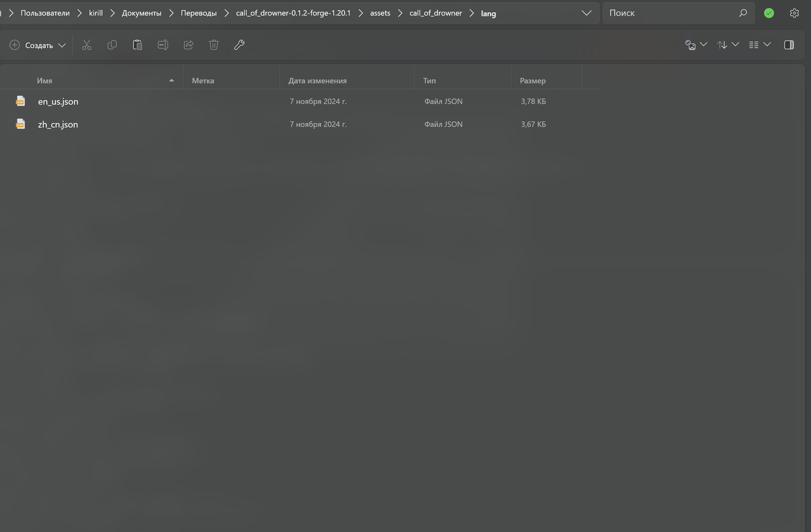Click the Paste clipboard icon
The width and height of the screenshot is (811, 532).
pos(137,45)
